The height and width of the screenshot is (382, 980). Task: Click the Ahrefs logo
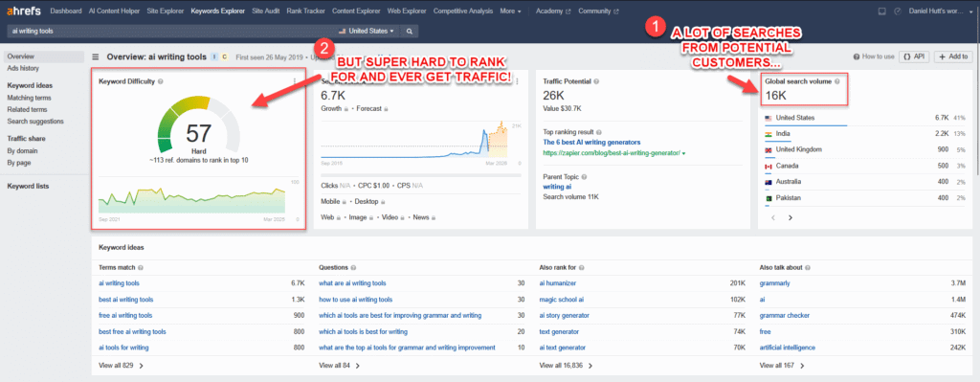pos(24,11)
